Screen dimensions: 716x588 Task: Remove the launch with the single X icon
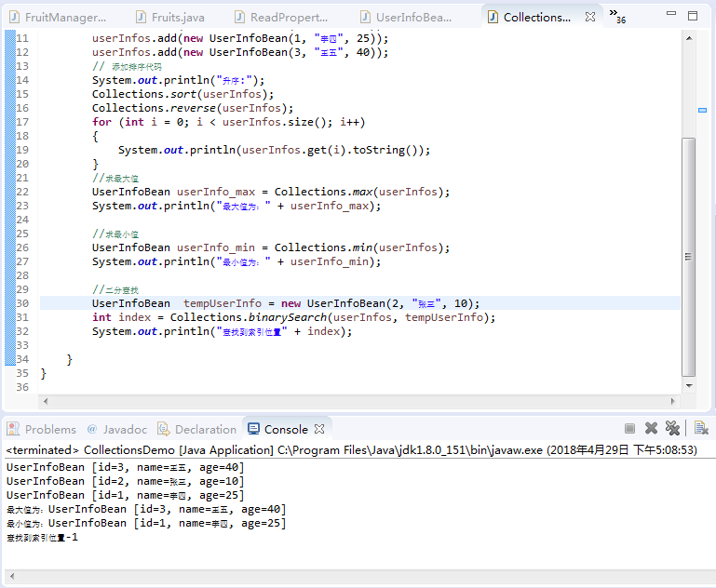pos(651,428)
